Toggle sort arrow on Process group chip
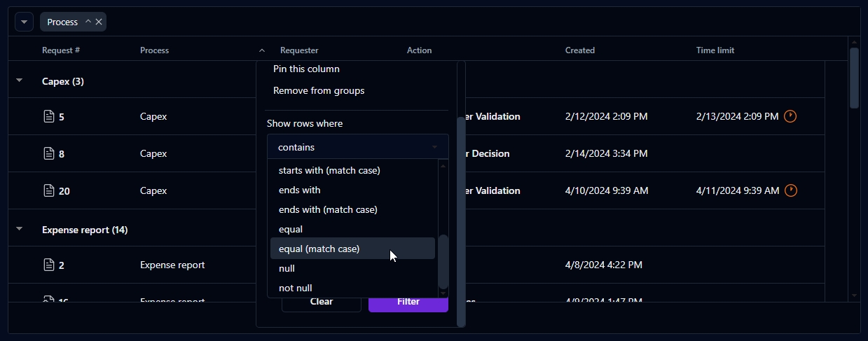The width and height of the screenshot is (868, 341). (x=88, y=22)
